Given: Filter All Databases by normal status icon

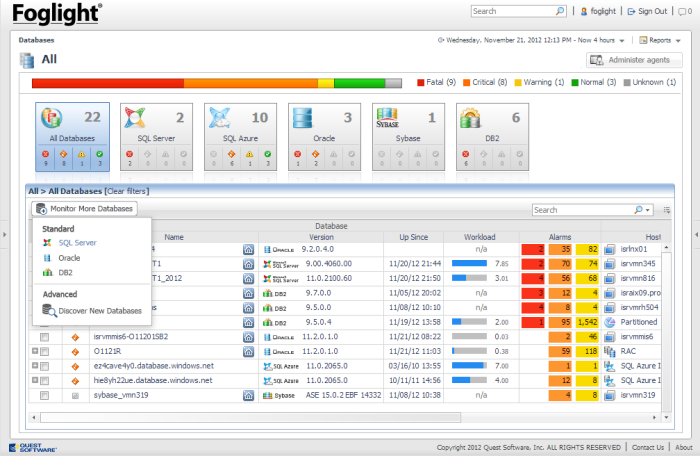Looking at the screenshot, I should coord(100,154).
